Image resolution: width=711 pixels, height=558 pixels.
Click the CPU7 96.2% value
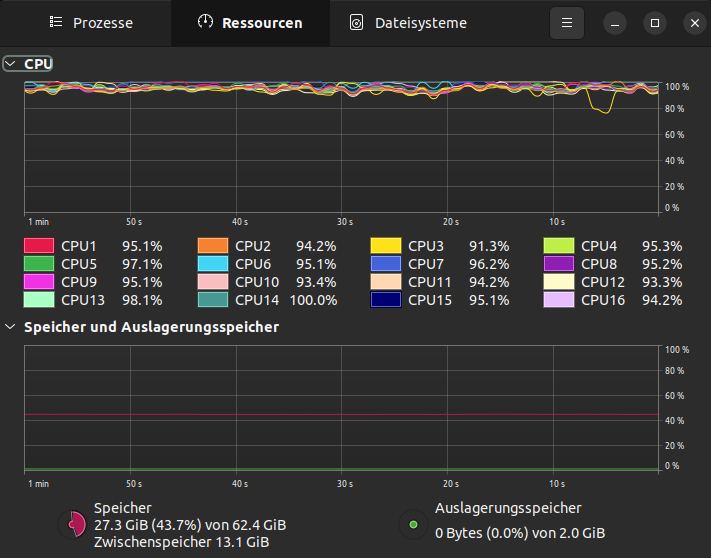(x=489, y=264)
